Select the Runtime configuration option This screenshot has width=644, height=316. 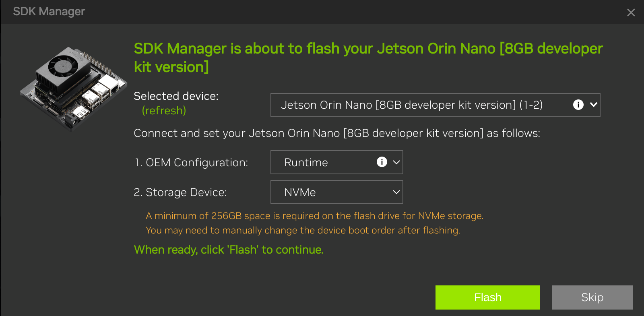tap(306, 162)
